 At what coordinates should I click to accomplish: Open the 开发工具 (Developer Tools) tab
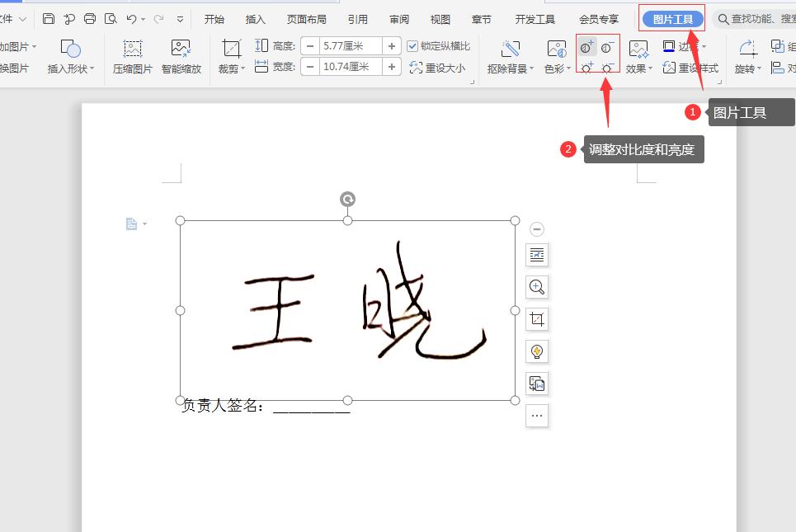coord(534,17)
